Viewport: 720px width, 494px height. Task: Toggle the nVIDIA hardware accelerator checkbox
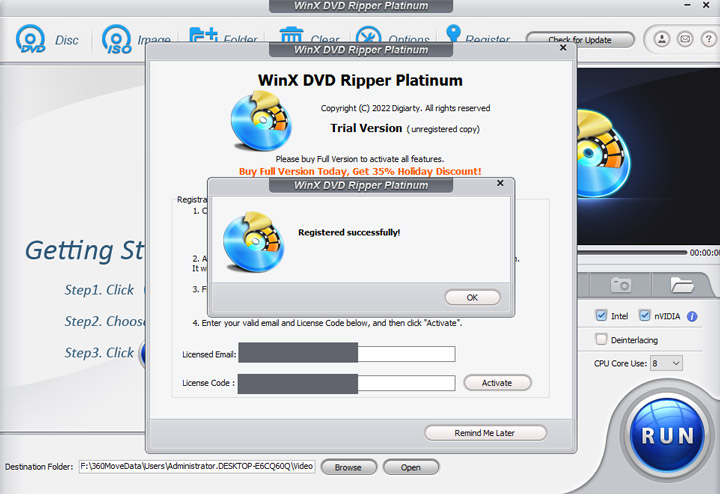(x=644, y=316)
